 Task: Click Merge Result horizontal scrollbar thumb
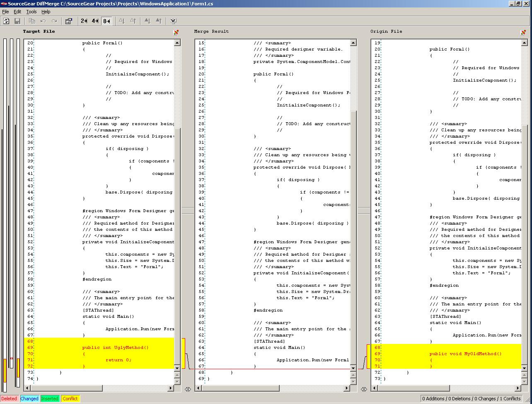pos(241,388)
